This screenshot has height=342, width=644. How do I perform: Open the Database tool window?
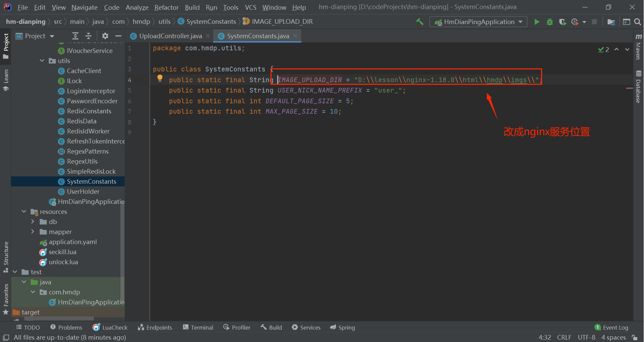(638, 87)
